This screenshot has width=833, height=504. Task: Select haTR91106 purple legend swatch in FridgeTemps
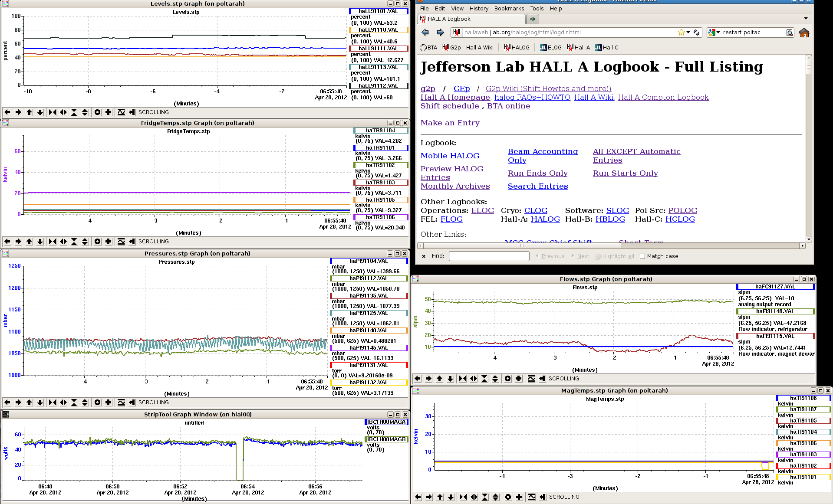(x=381, y=217)
